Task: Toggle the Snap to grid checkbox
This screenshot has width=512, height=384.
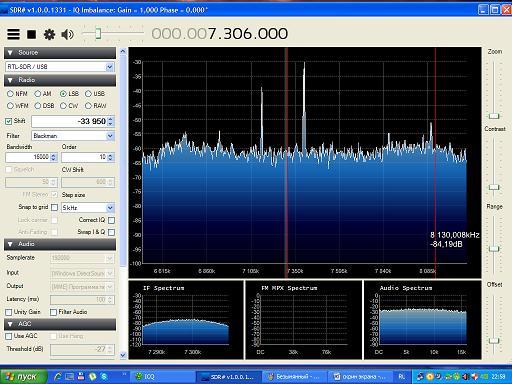Action: [x=54, y=208]
